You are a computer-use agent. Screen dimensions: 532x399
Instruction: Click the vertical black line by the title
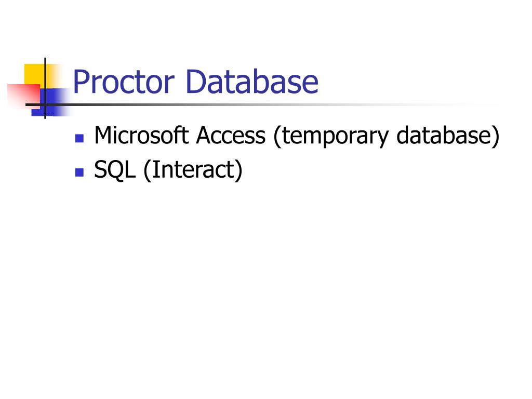45,68
